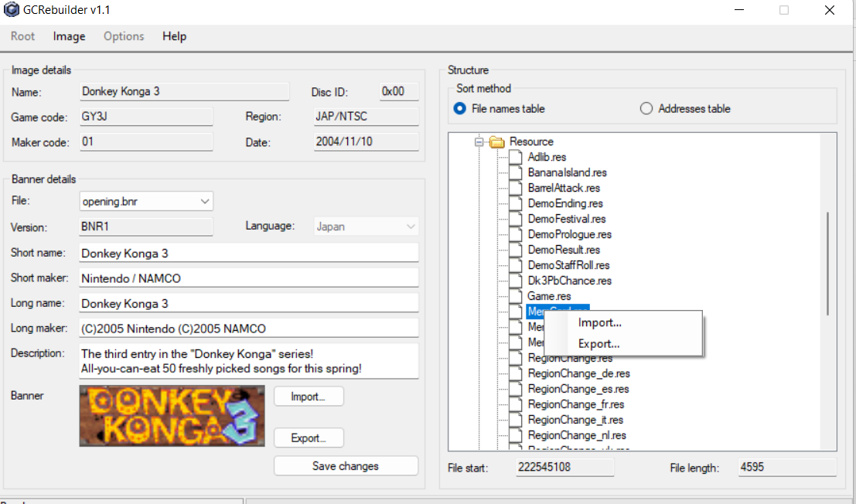Select DemoStaffRoll.res in the tree
The image size is (856, 504).
pos(569,265)
